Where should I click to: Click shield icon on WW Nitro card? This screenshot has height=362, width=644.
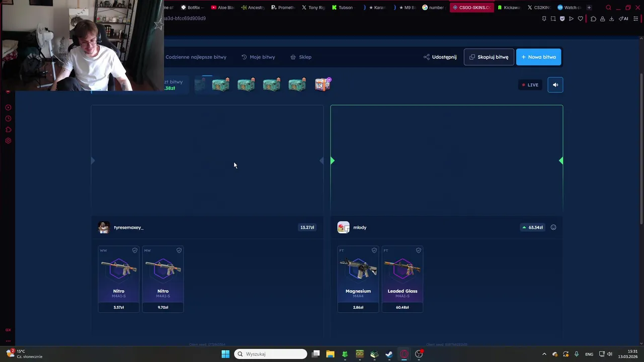pos(135,250)
